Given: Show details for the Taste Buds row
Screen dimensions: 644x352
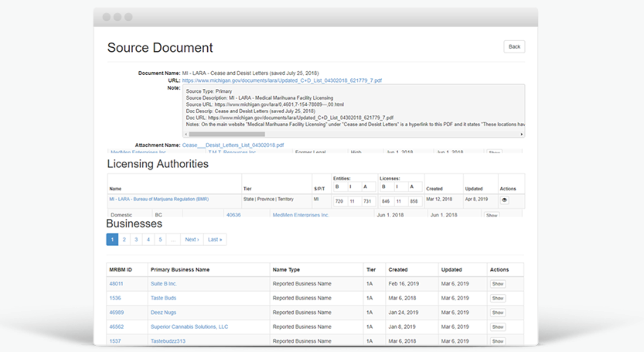Looking at the screenshot, I should coord(498,299).
